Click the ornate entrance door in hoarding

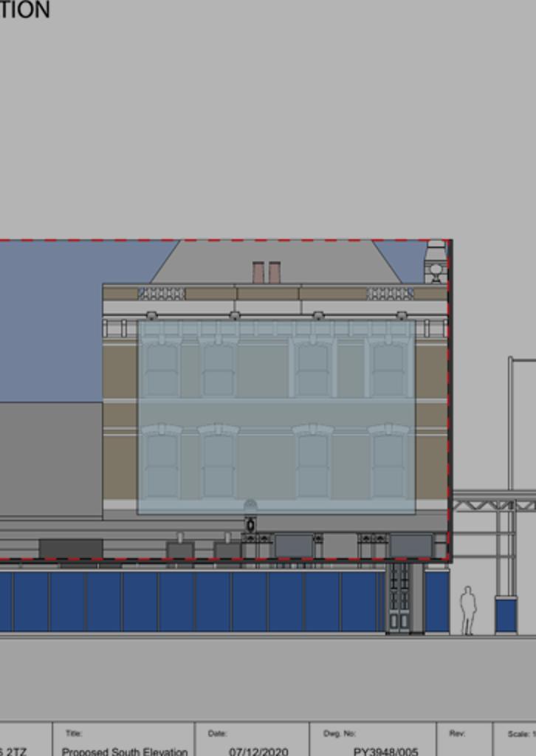[399, 597]
